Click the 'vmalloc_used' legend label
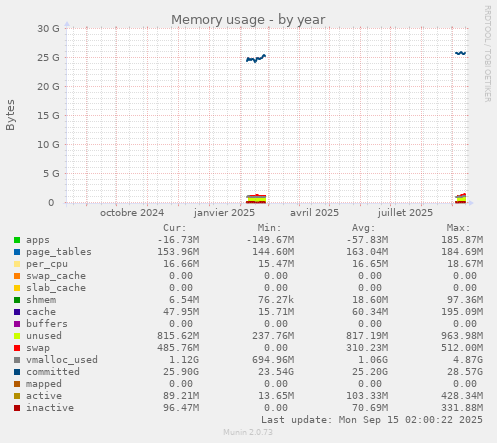 (62, 360)
